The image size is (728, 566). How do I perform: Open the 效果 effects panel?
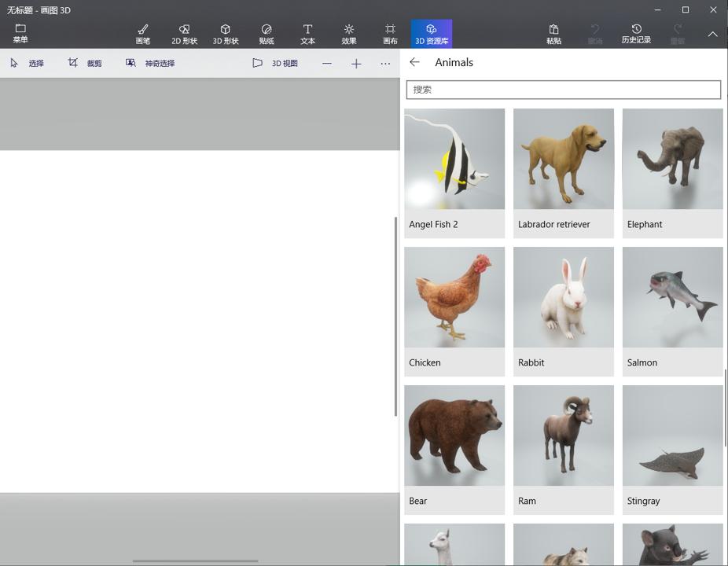click(x=348, y=33)
